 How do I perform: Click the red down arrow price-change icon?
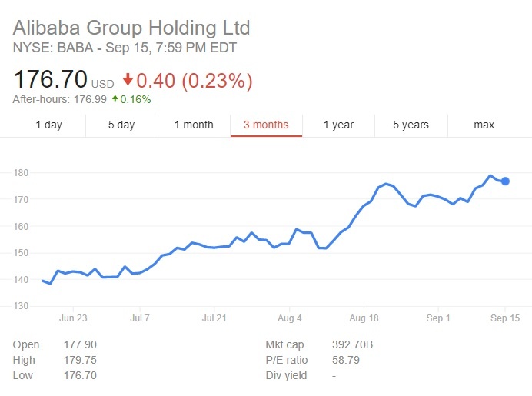[x=128, y=80]
